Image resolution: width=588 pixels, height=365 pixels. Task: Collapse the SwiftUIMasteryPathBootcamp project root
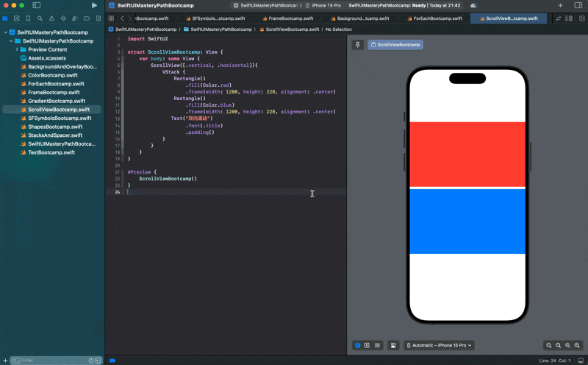tap(6, 32)
